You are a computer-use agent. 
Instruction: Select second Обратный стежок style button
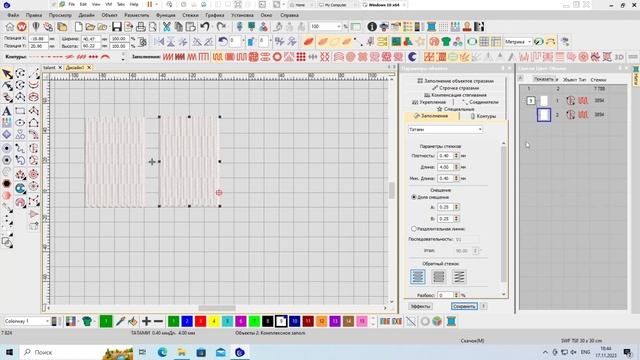(438, 277)
